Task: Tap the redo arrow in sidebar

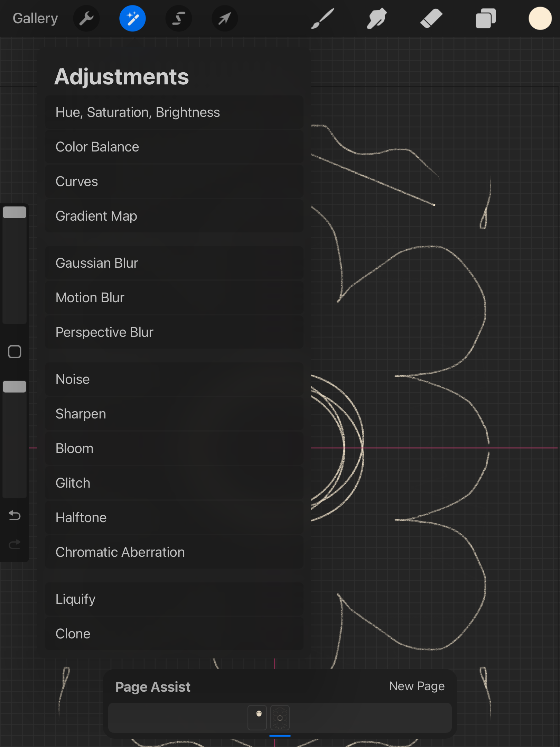Action: [15, 545]
